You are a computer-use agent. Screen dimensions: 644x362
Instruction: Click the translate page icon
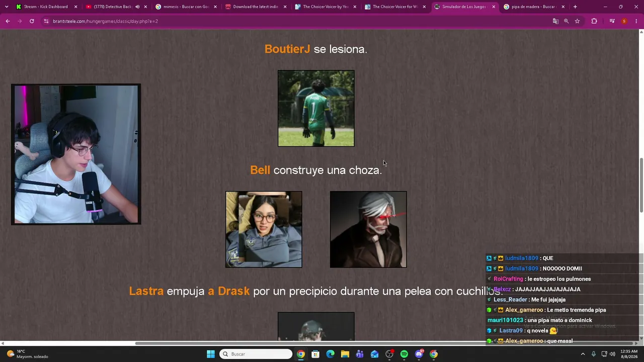pyautogui.click(x=555, y=21)
